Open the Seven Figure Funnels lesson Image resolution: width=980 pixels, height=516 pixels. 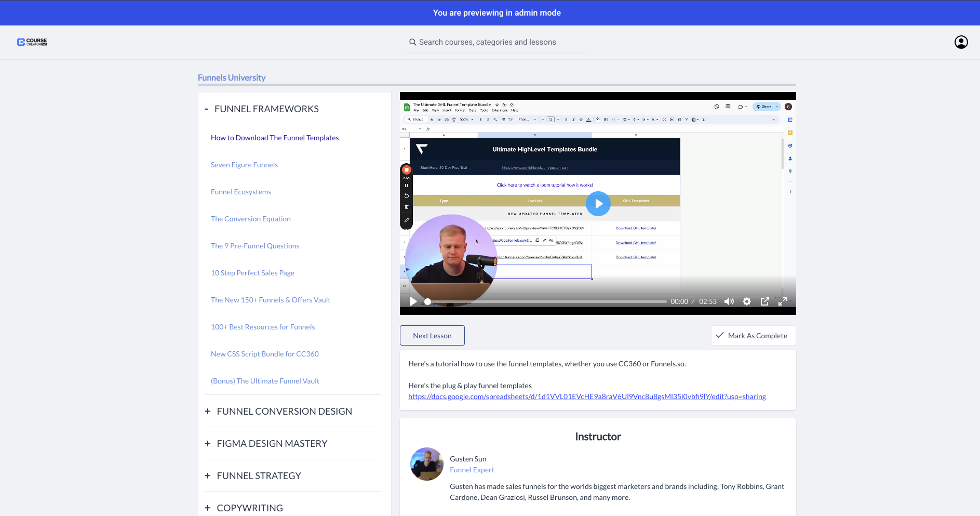[244, 164]
